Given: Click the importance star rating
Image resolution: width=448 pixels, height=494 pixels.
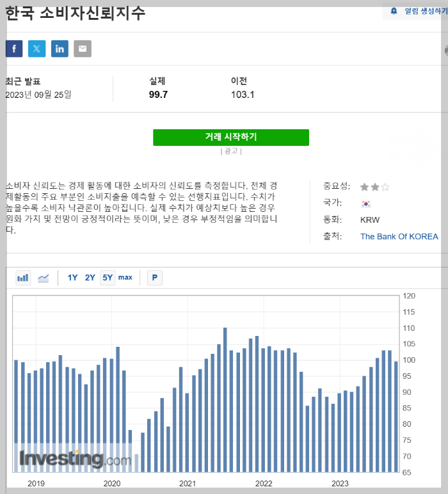Looking at the screenshot, I should point(375,187).
